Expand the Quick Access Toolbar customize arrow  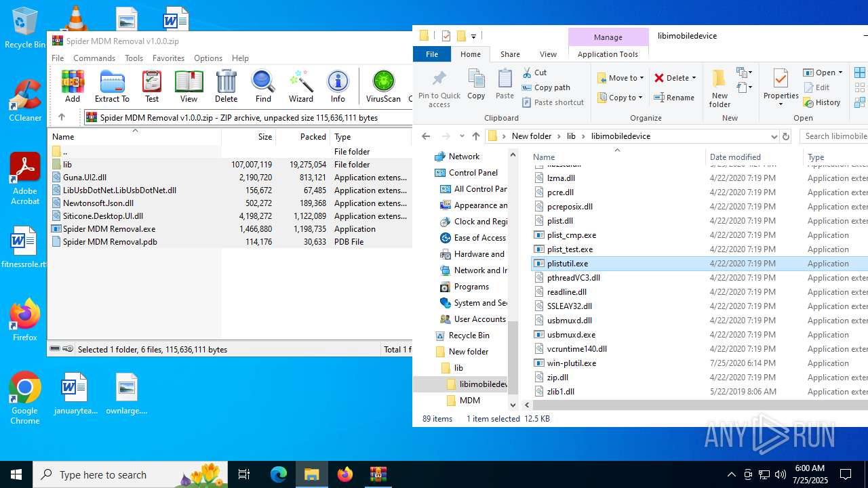[473, 36]
